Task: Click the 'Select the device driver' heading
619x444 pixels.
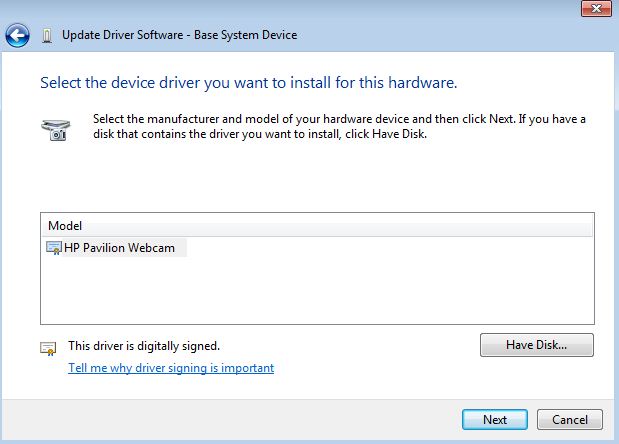Action: point(248,81)
